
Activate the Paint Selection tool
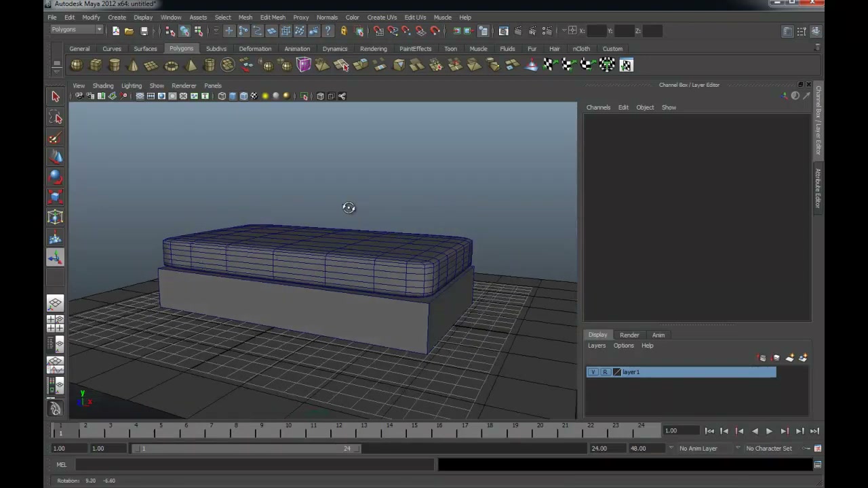click(56, 138)
